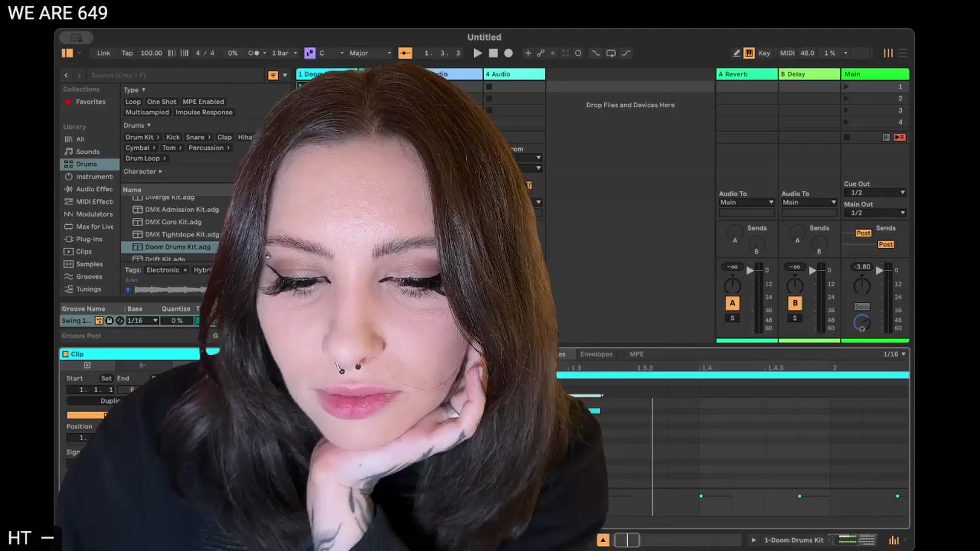Click the Stop transport button

click(x=493, y=53)
